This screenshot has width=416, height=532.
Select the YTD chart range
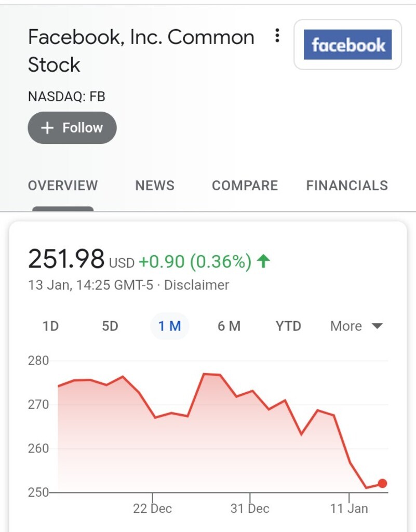[288, 326]
